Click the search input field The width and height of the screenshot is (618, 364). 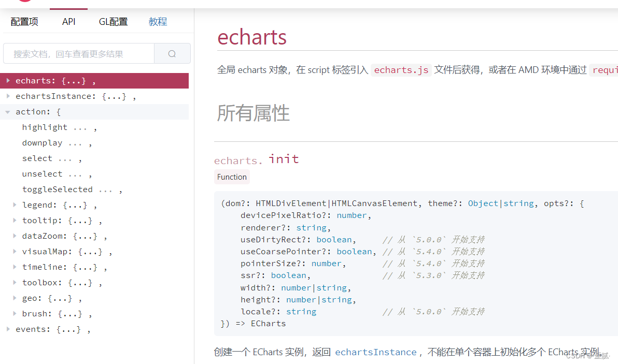[x=78, y=53]
